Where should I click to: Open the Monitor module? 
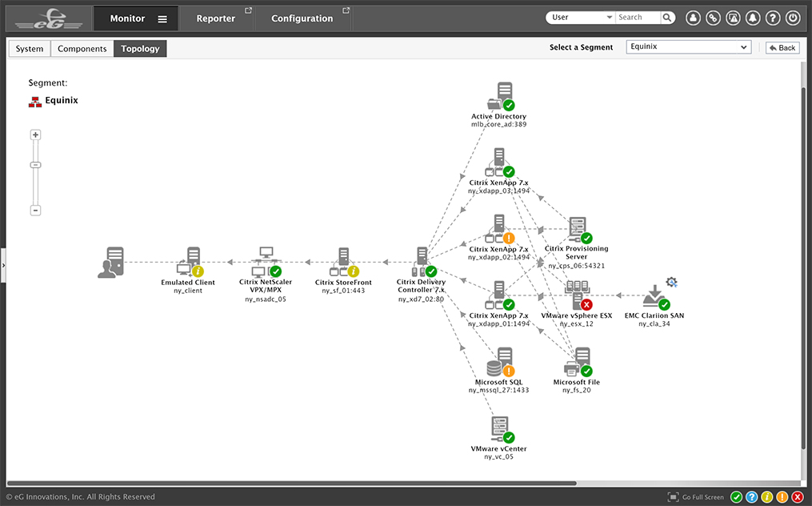coord(127,18)
